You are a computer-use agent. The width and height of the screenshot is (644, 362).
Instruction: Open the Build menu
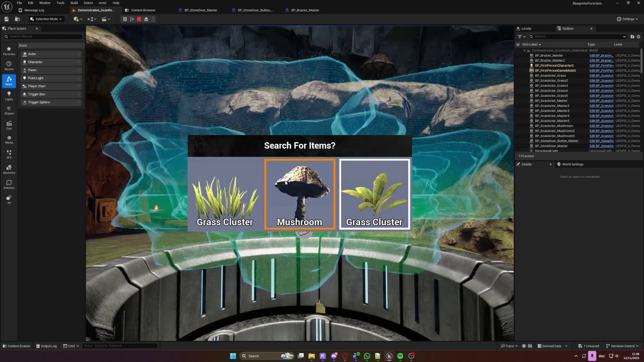coord(74,3)
